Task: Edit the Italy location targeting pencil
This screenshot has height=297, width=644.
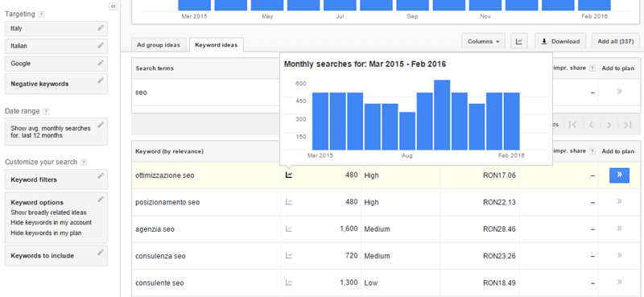Action: (101, 28)
